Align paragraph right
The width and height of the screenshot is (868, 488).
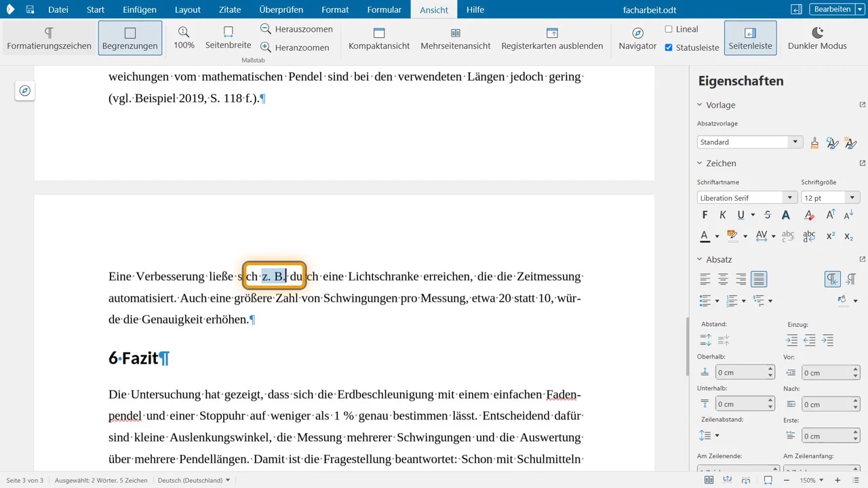[x=741, y=279]
